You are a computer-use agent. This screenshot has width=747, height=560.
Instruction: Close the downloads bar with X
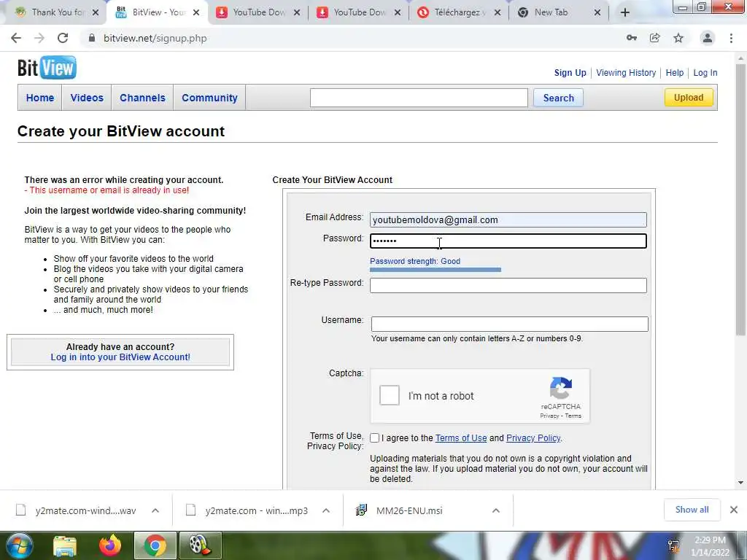pos(734,510)
